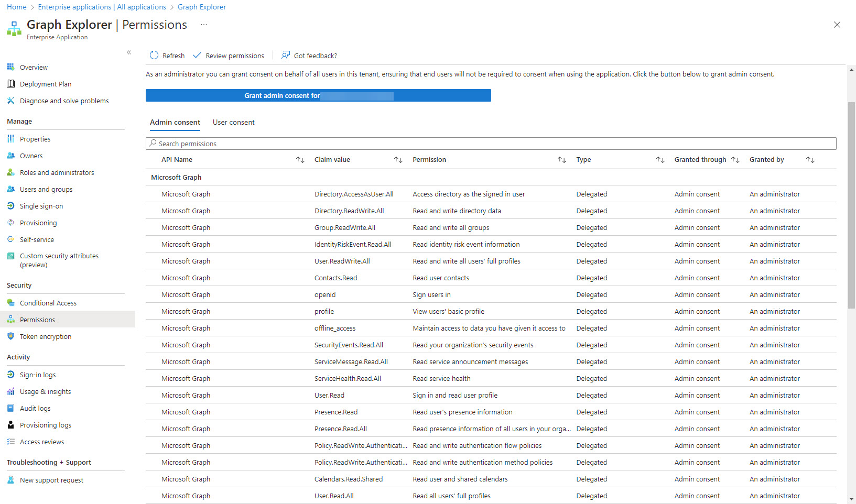Click the scrollbar up arrow
Image resolution: width=856 pixels, height=504 pixels.
coord(851,69)
